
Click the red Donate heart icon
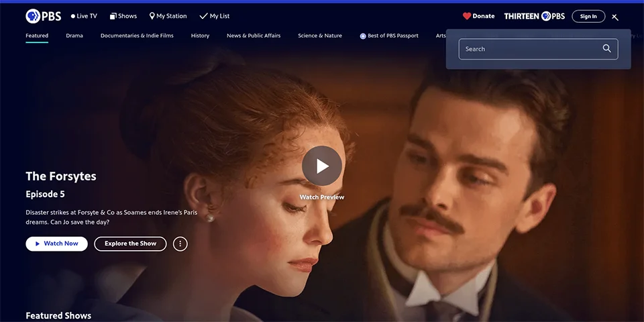point(467,16)
